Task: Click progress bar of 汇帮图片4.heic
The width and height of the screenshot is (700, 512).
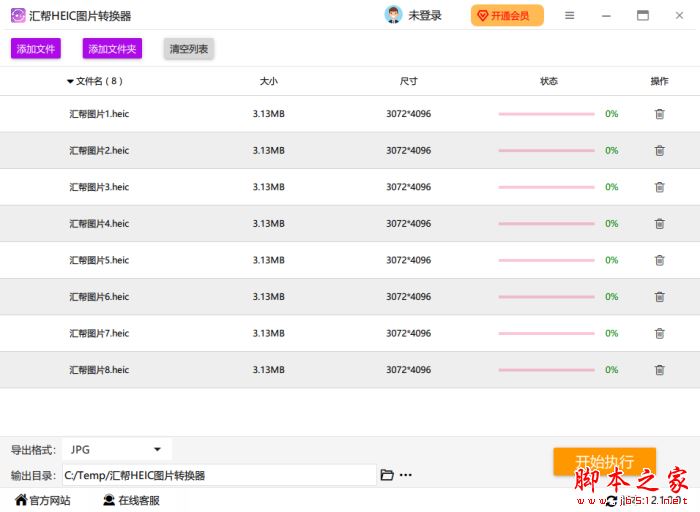Action: 546,224
